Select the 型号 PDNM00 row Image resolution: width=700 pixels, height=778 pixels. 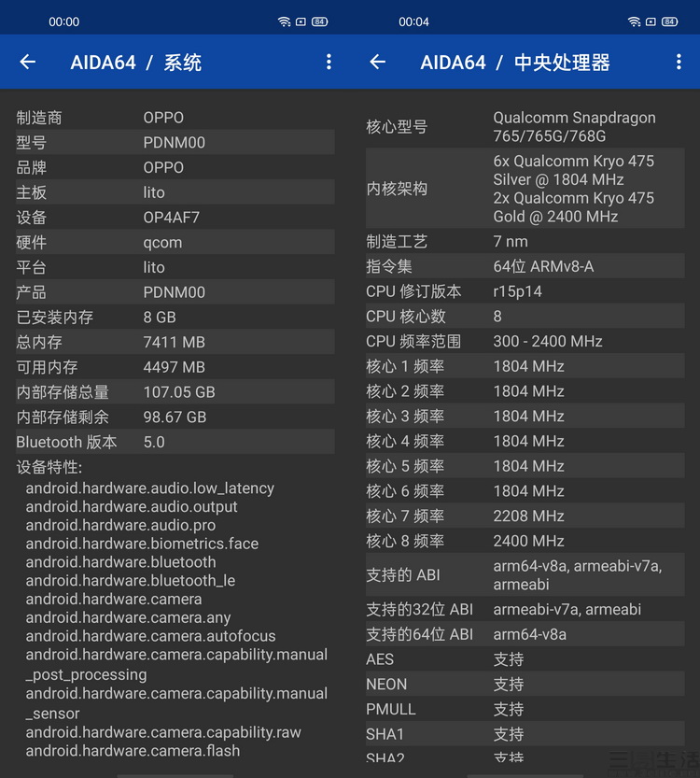click(x=175, y=142)
